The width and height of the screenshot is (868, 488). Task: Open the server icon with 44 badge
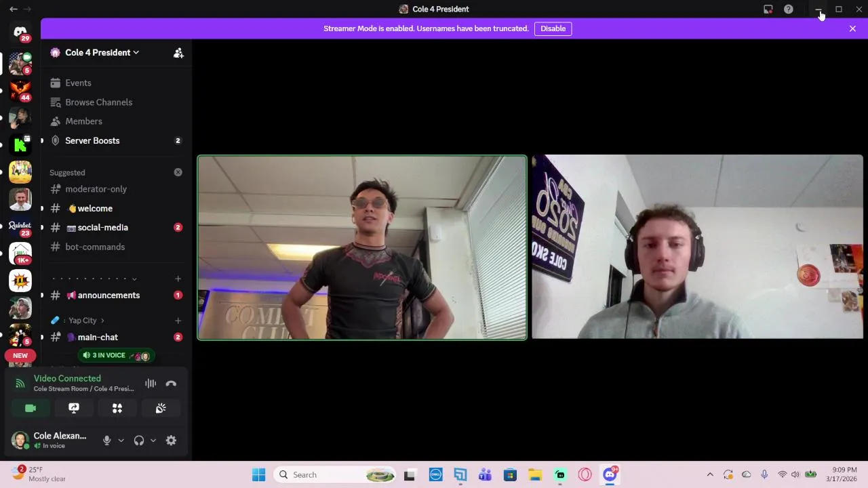20,90
